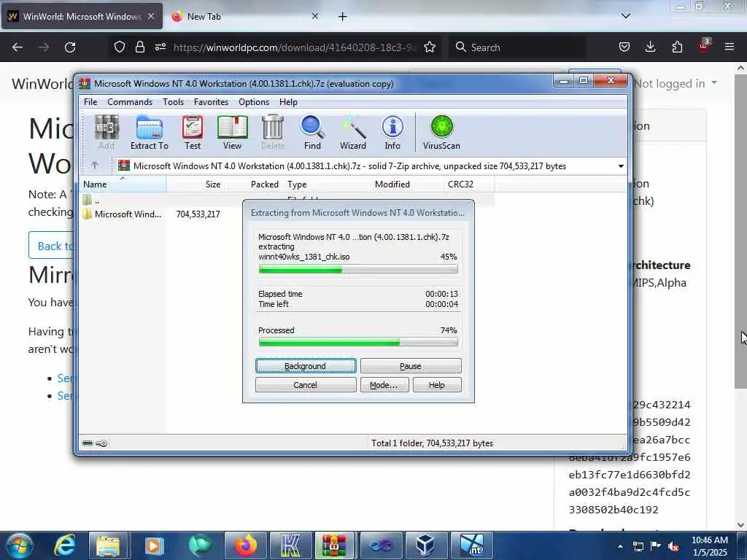Expand the archive path dropdown arrow

[x=621, y=166]
